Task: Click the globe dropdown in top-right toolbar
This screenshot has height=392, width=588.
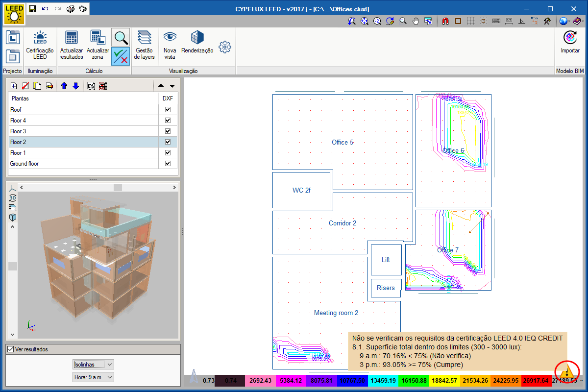Action: [x=564, y=21]
